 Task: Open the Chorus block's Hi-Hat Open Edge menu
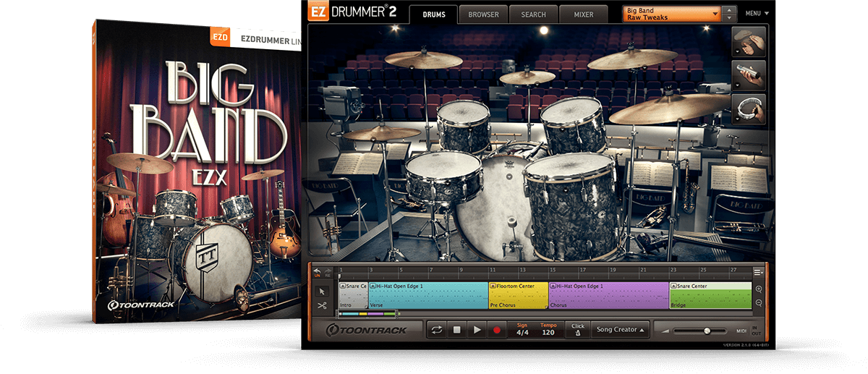pyautogui.click(x=553, y=286)
